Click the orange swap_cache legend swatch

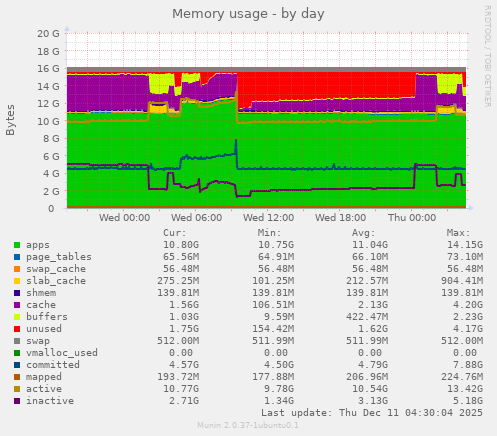coord(17,269)
